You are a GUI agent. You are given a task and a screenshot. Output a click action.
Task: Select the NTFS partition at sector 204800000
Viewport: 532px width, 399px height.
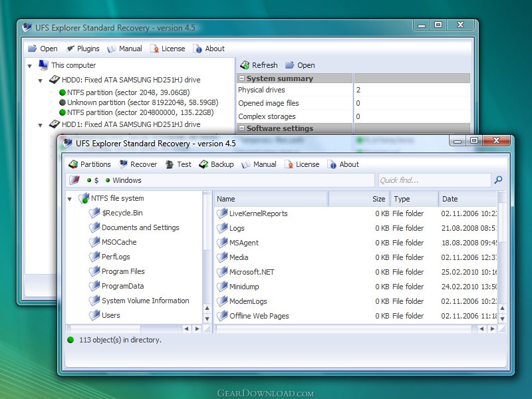(x=136, y=112)
